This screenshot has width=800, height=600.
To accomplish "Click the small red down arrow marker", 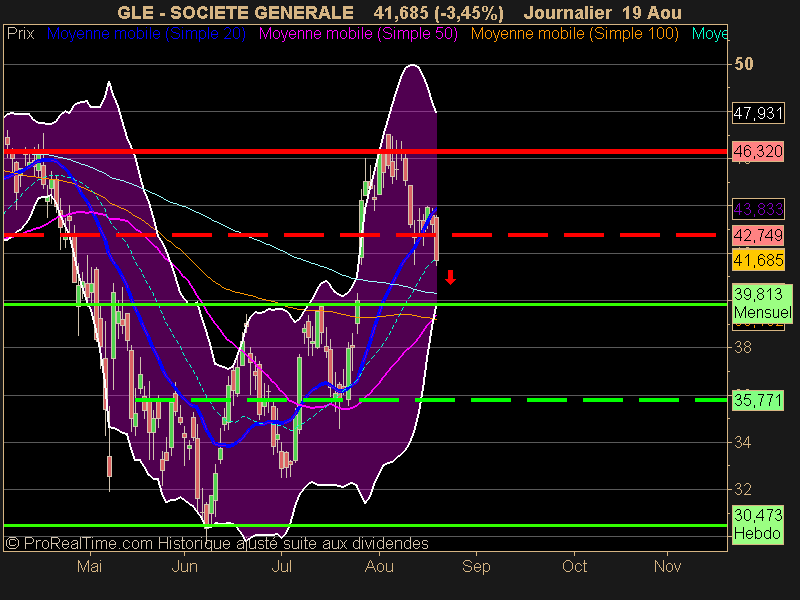I will [450, 278].
